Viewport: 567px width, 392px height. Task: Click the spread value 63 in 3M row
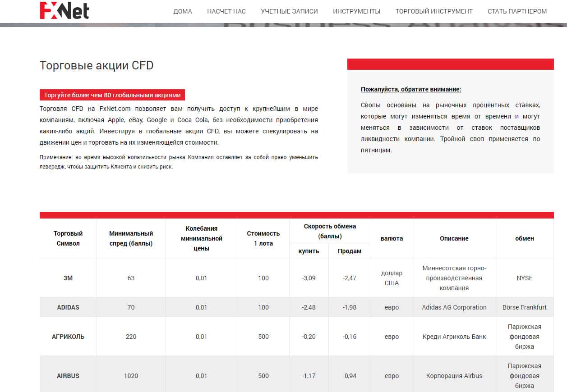click(131, 278)
